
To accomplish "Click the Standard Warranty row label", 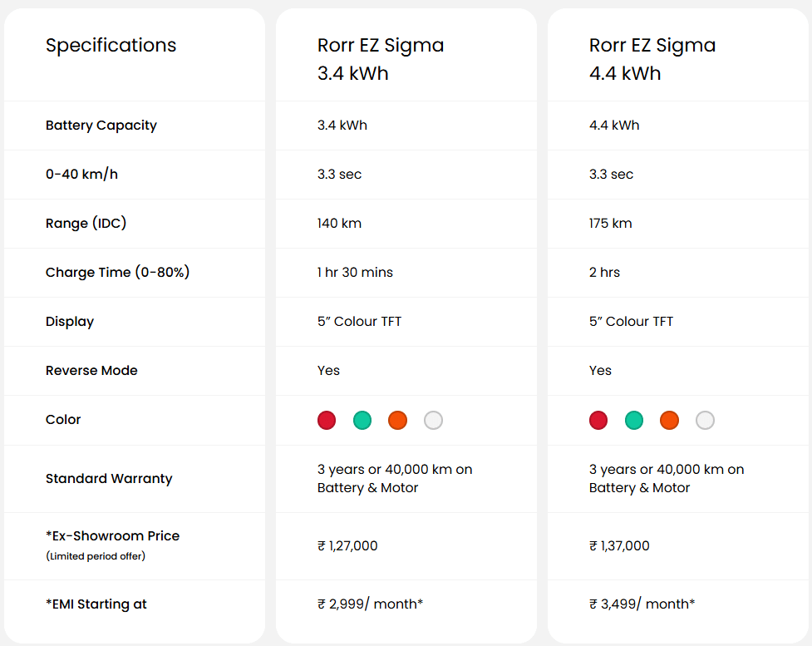I will pyautogui.click(x=109, y=479).
